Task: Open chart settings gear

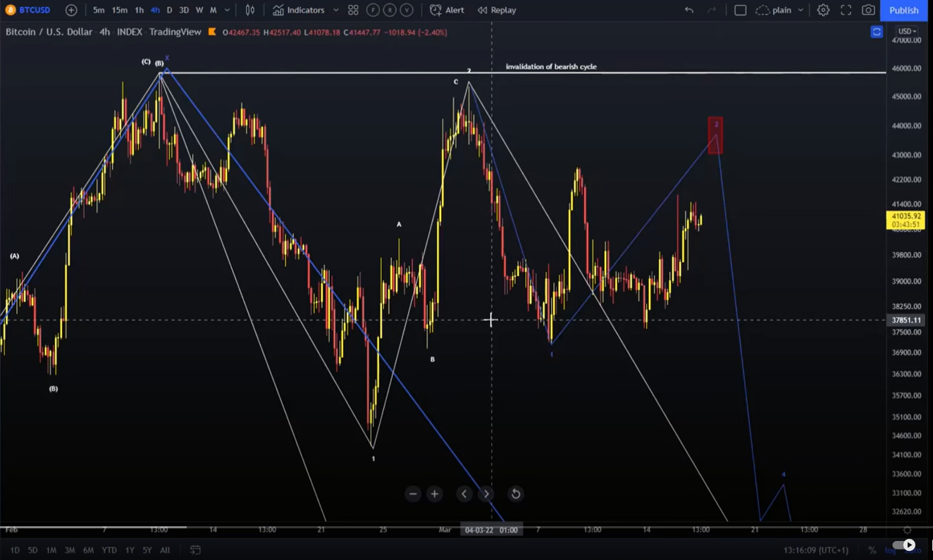Action: coord(823,10)
